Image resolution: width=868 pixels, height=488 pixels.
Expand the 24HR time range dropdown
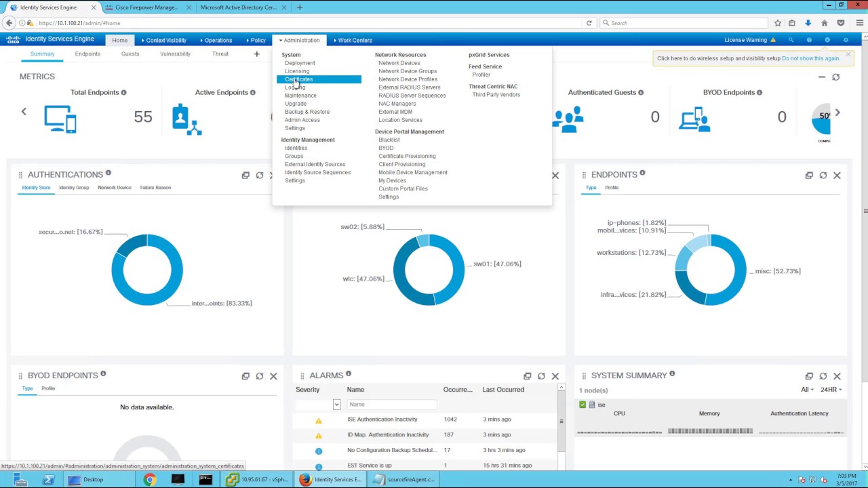[x=831, y=390]
